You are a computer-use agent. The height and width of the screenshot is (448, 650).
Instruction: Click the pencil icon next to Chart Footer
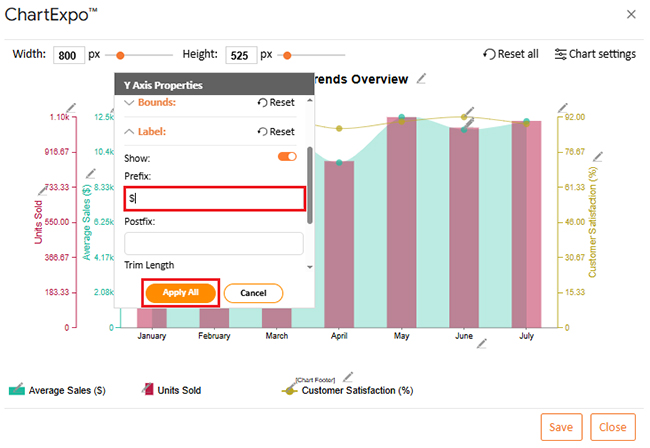348,377
